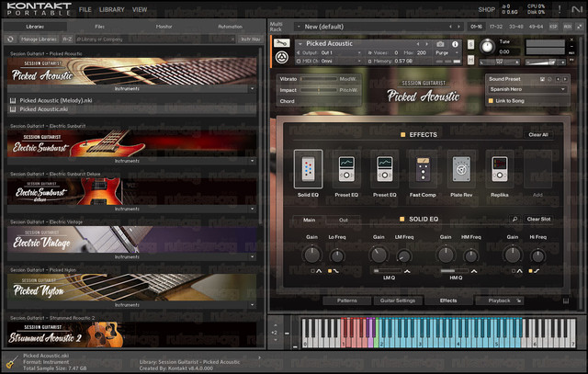Open instrument info via the 'i' icon
Image resolution: width=588 pixels, height=374 pixels.
[455, 44]
